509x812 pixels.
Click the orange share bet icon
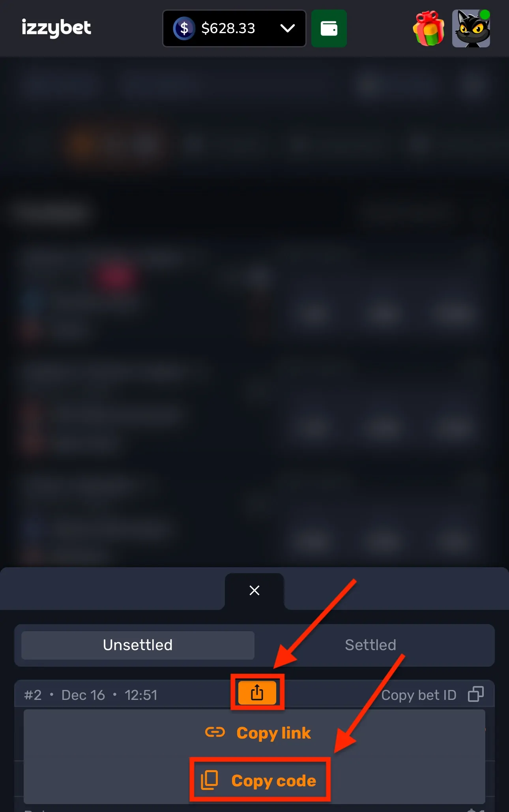pyautogui.click(x=257, y=692)
